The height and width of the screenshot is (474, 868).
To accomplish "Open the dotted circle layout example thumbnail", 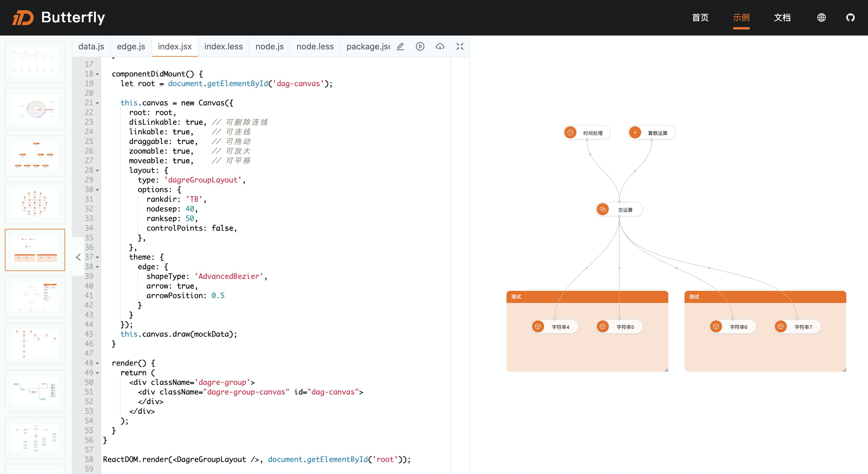I will (35, 203).
